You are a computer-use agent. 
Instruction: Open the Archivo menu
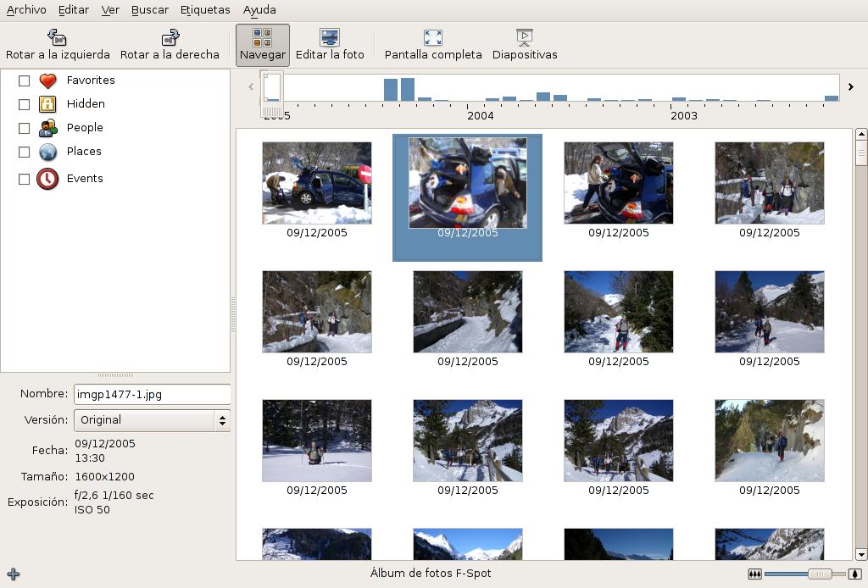coord(26,10)
